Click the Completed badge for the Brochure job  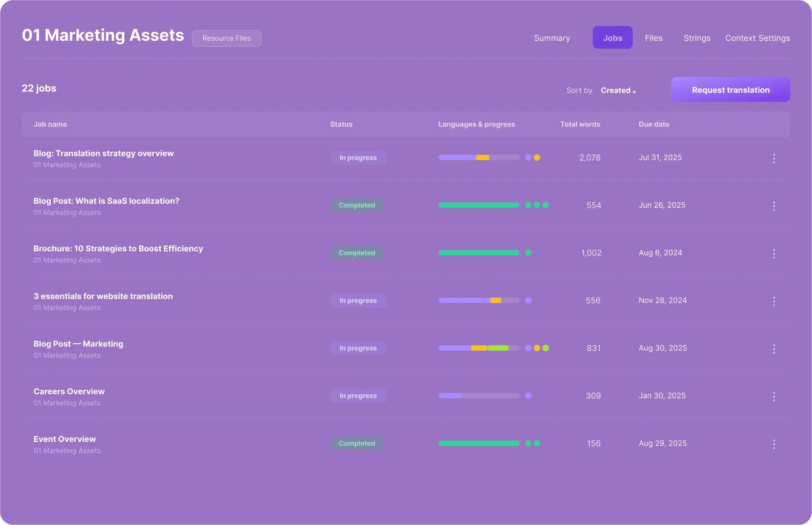click(357, 253)
